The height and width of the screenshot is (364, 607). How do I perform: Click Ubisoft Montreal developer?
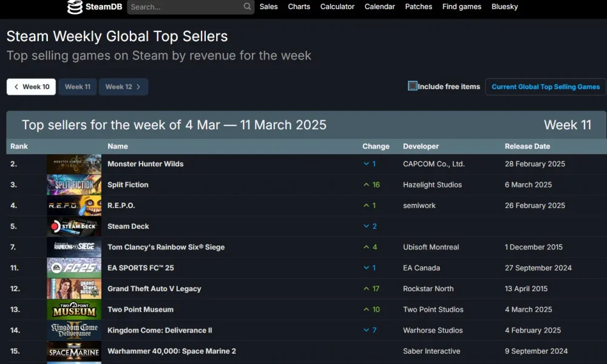(x=431, y=247)
